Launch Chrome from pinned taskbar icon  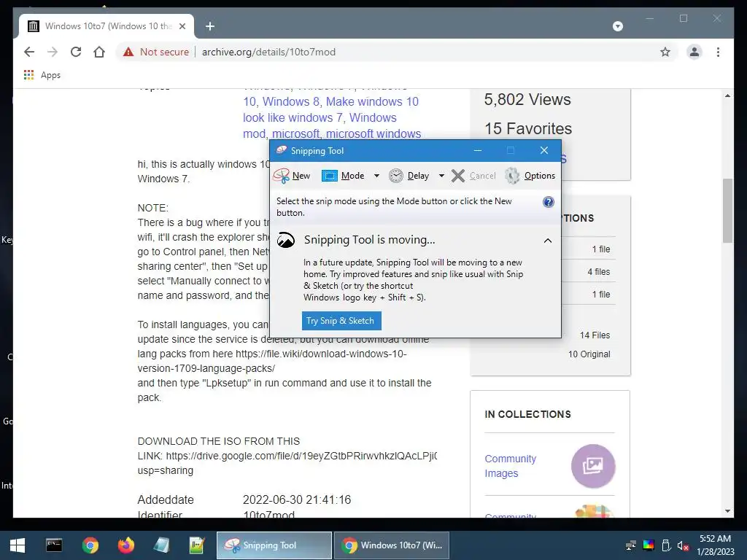click(x=90, y=545)
